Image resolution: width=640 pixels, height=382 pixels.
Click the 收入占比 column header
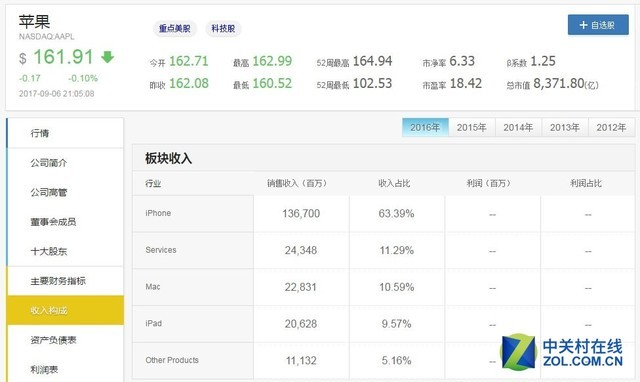pos(394,184)
